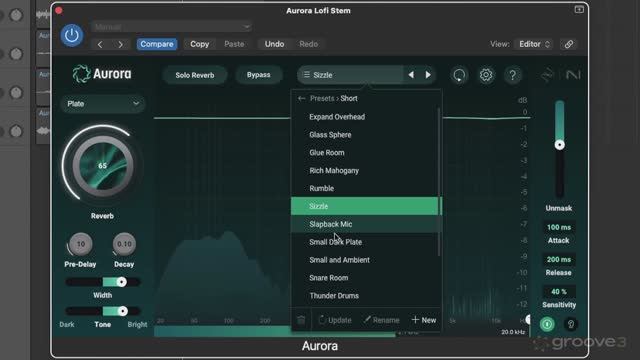Delete preset with trash icon

pyautogui.click(x=301, y=320)
